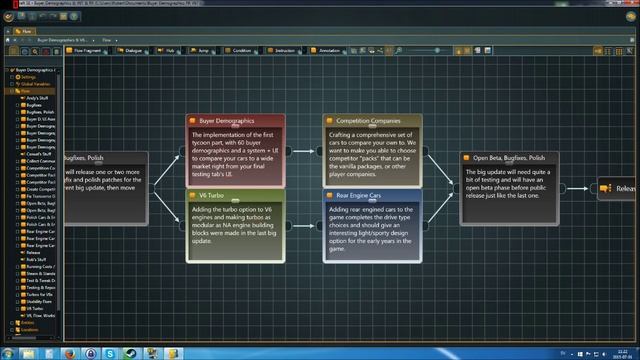Click the zoom slider handle in flow toolbar
Screen dimensions: 640x360
[x=437, y=51]
